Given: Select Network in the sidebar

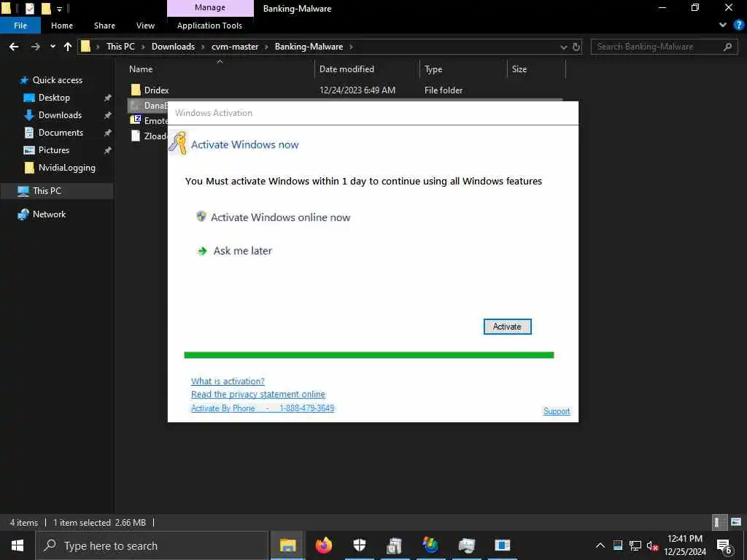Looking at the screenshot, I should 49,214.
